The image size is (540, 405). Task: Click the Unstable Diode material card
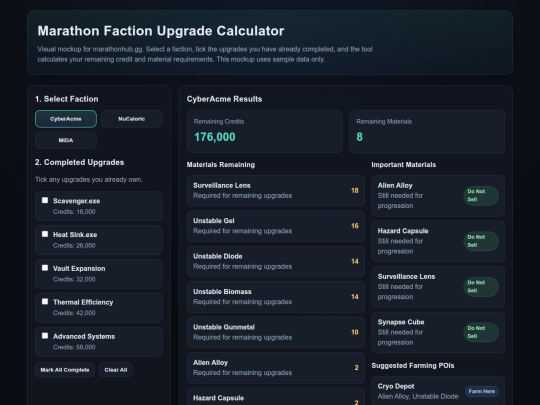click(276, 261)
